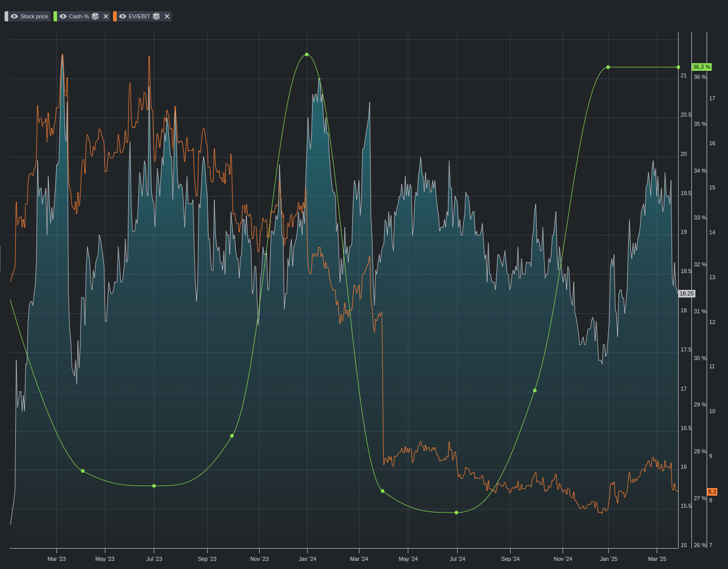Viewport: 728px width, 569px height.
Task: Click the layers icon next to EV/EBIT
Action: click(x=156, y=16)
